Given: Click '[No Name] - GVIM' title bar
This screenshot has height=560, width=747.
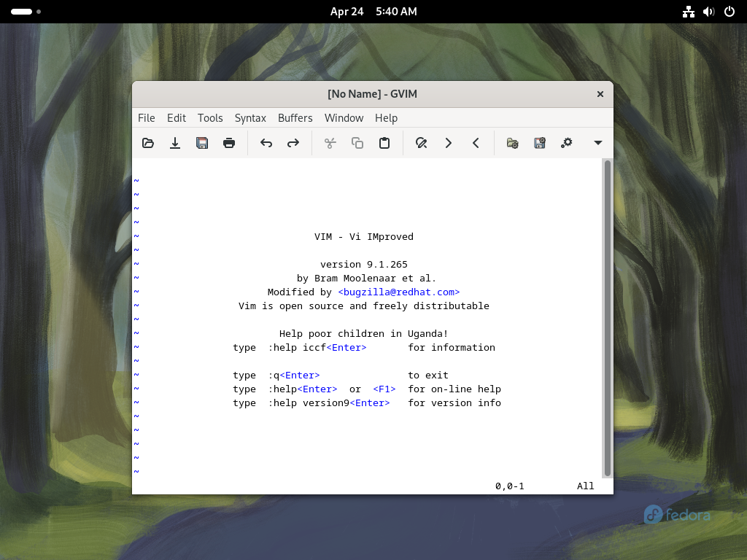Looking at the screenshot, I should click(x=373, y=94).
